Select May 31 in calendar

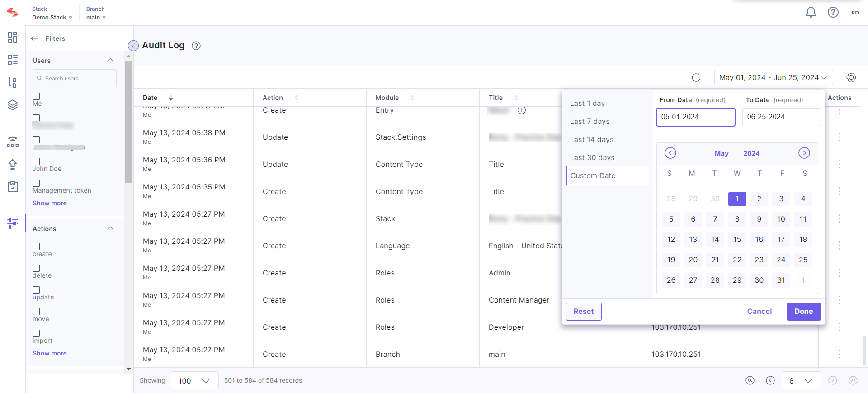[781, 280]
